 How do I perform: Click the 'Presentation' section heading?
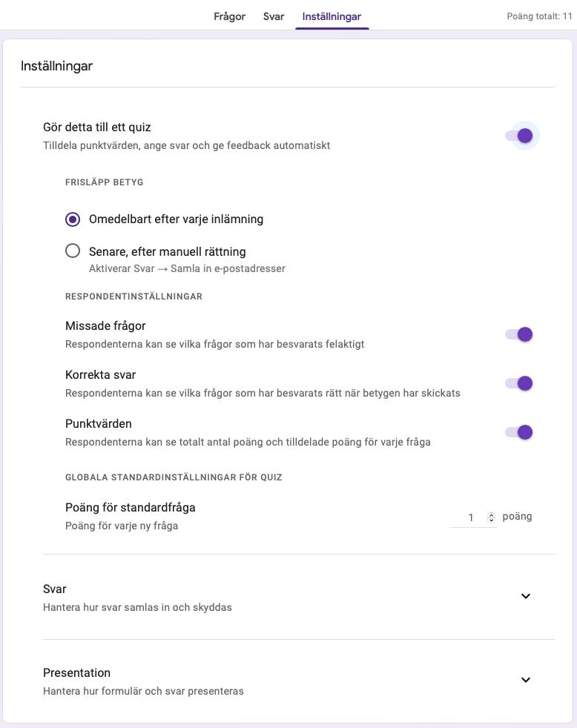76,673
